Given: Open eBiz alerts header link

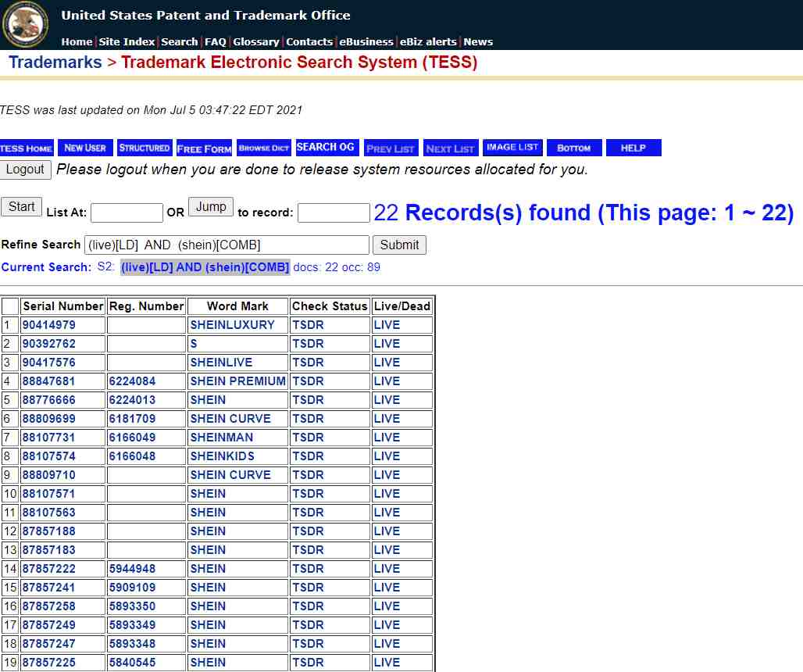Looking at the screenshot, I should coord(428,42).
